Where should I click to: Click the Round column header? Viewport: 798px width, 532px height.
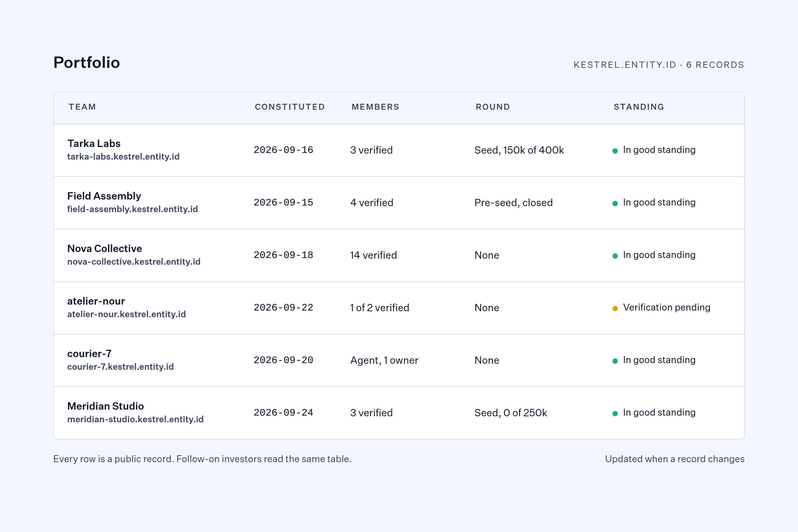493,107
